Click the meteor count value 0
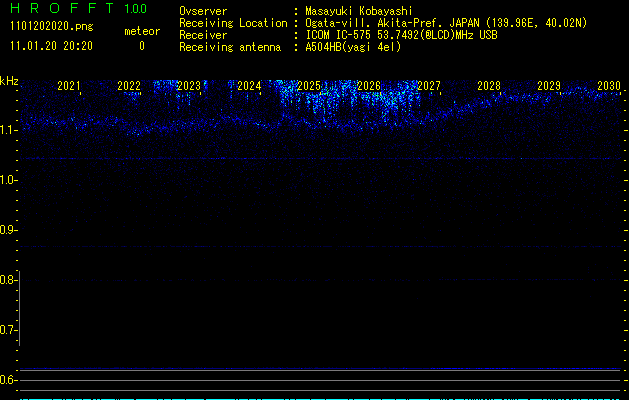This screenshot has height=400, width=629. [x=142, y=46]
